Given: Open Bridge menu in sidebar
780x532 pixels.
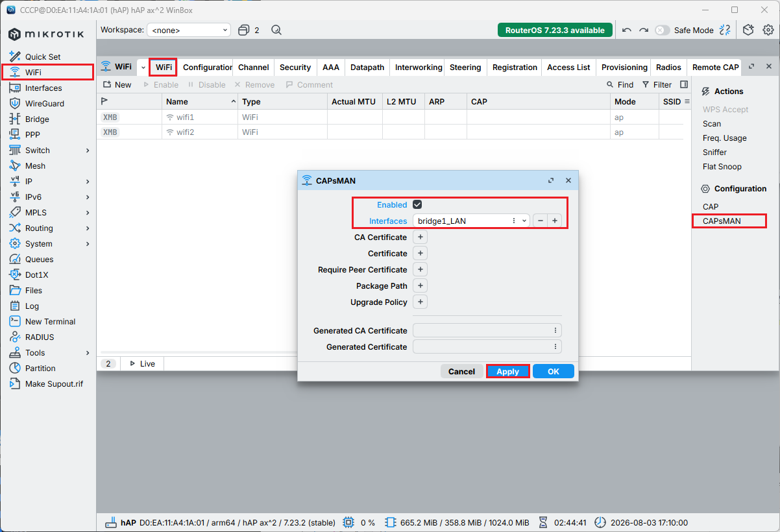Looking at the screenshot, I should coord(37,119).
